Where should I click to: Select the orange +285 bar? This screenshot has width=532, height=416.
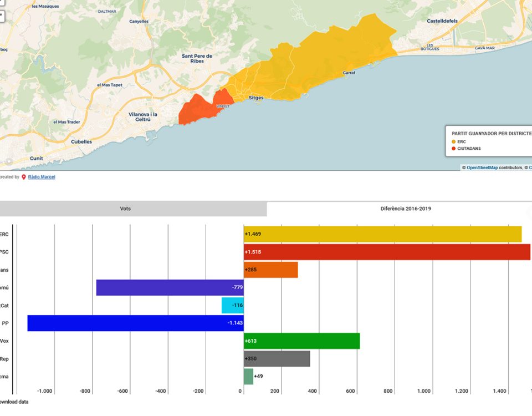271,270
